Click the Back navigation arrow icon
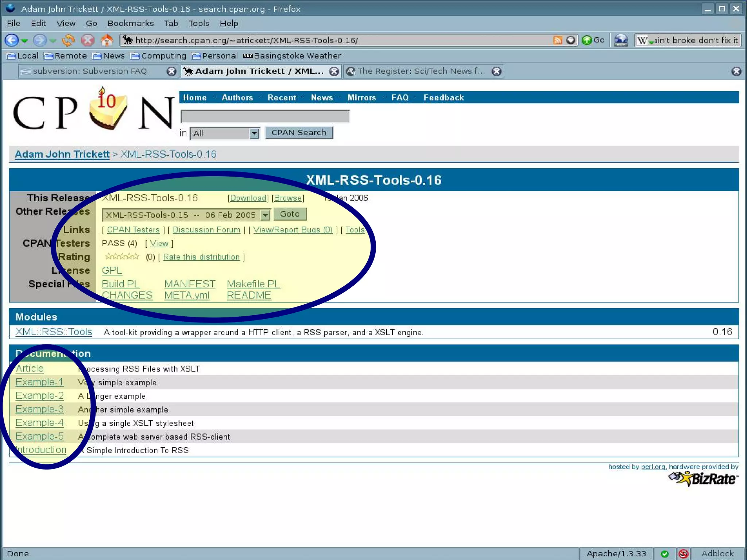 (x=12, y=40)
